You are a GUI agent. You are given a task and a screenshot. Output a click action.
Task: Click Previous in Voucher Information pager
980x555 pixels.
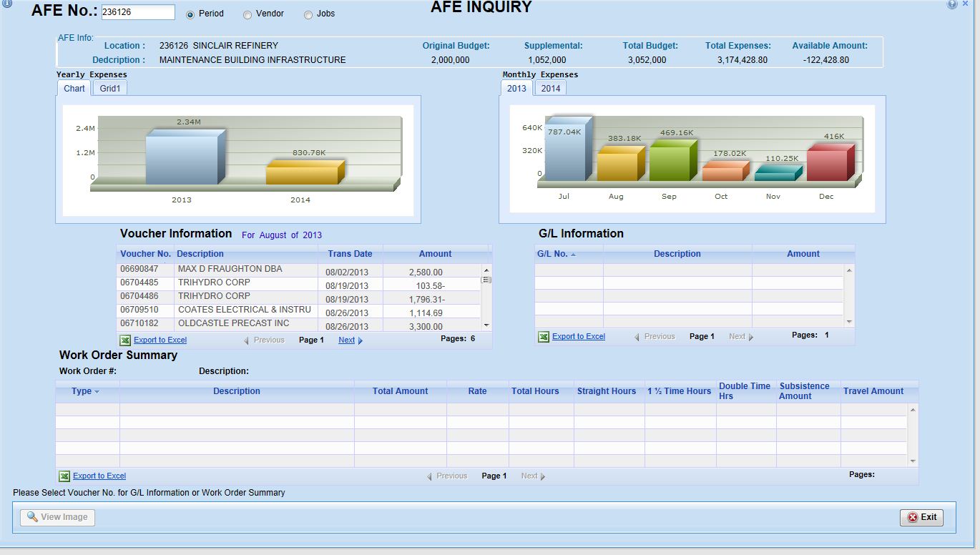point(265,340)
